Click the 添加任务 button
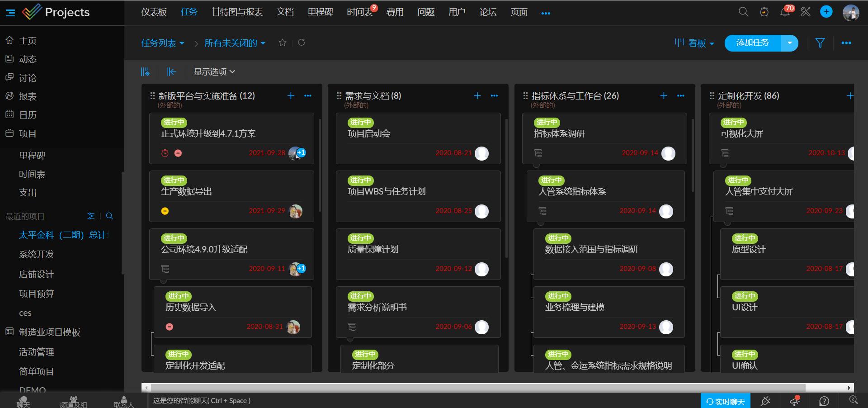868x408 pixels. coord(753,43)
